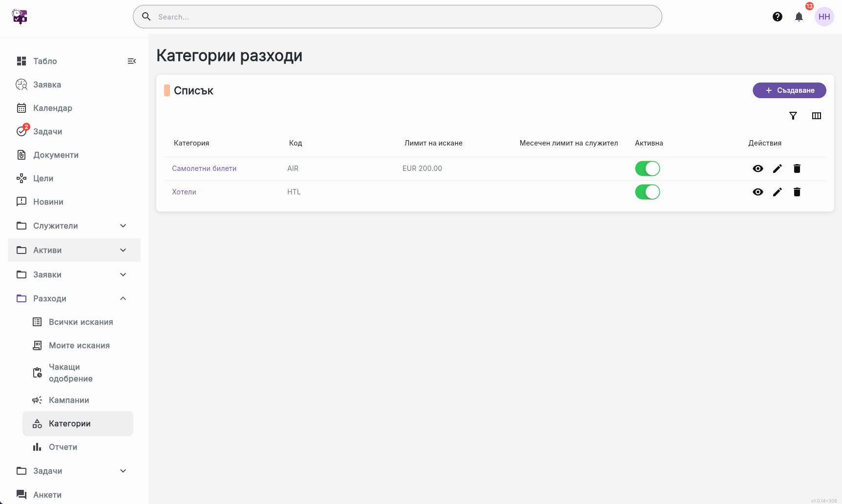Edit the Хотели category with the pencil
The height and width of the screenshot is (504, 842).
click(x=778, y=192)
